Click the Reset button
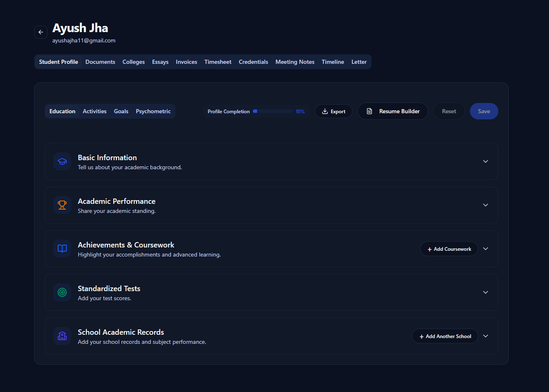Screen dimensions: 549x392 (449, 111)
